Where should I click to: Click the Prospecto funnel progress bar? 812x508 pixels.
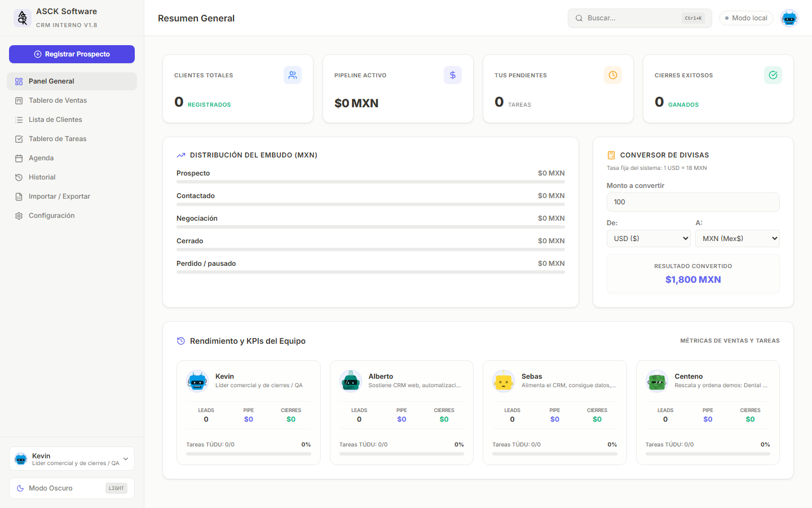tap(370, 182)
